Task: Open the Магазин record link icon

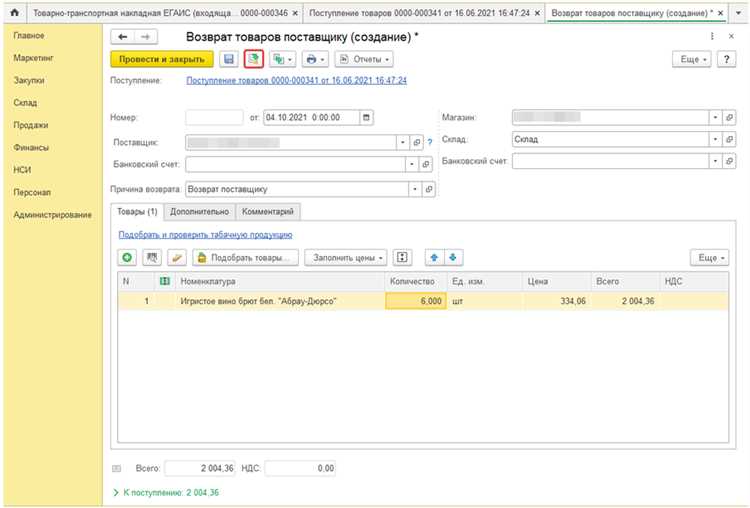Action: click(729, 117)
